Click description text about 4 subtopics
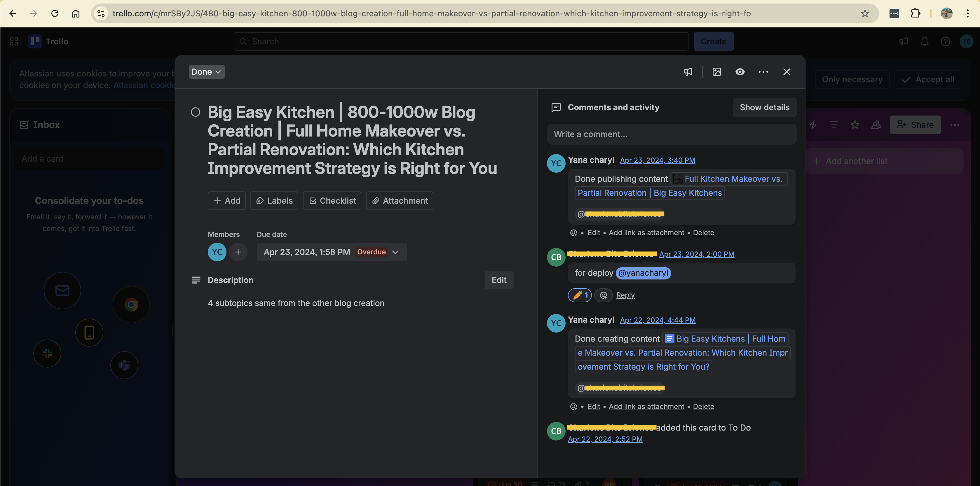980x486 pixels. pos(296,303)
